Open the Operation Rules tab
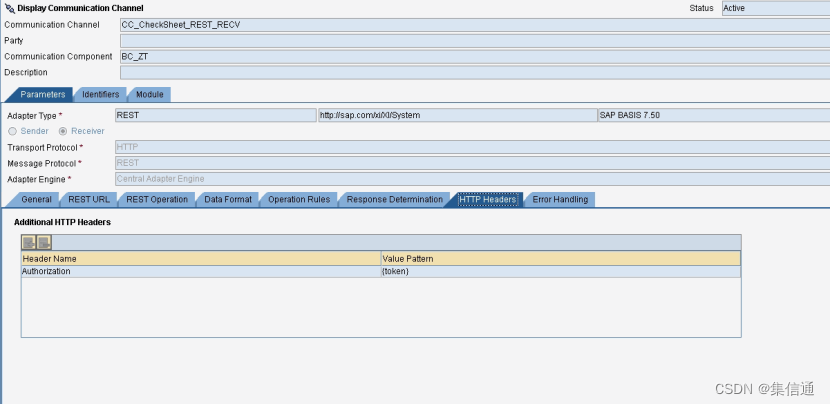The image size is (830, 405). point(299,200)
